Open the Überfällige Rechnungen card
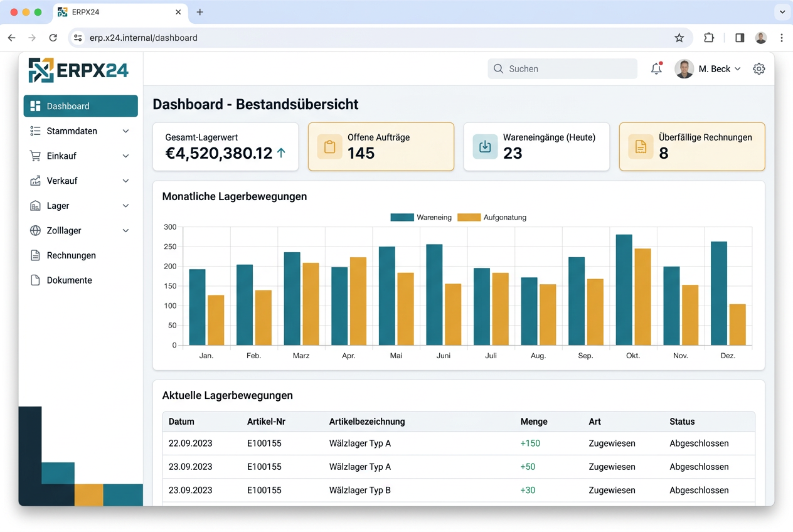The image size is (793, 532). tap(692, 147)
